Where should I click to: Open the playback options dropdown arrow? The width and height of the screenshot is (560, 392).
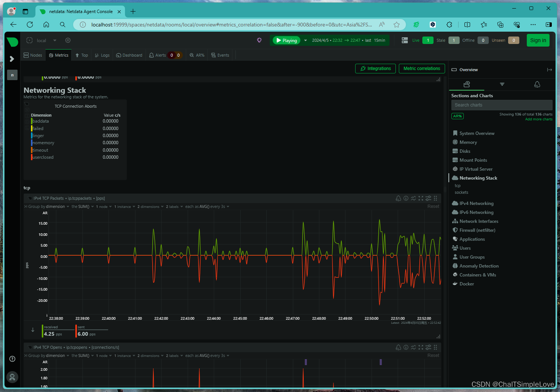306,40
